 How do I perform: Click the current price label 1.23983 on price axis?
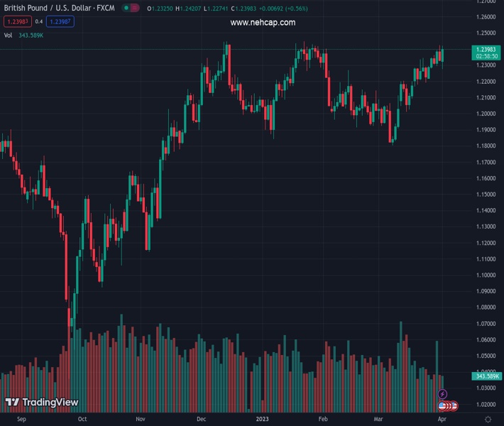[x=487, y=49]
